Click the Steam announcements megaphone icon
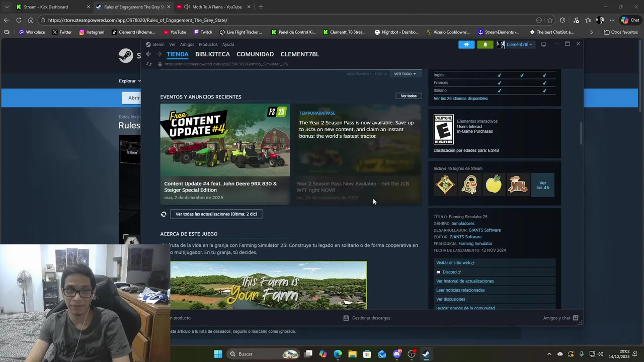 click(466, 44)
